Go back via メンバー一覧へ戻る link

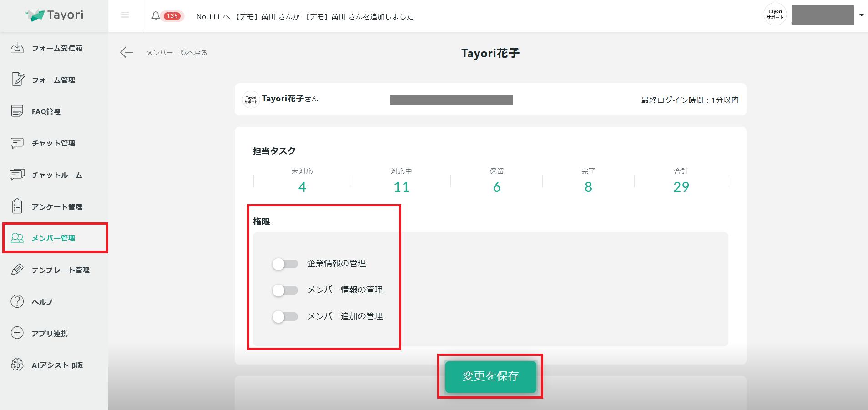pyautogui.click(x=177, y=53)
